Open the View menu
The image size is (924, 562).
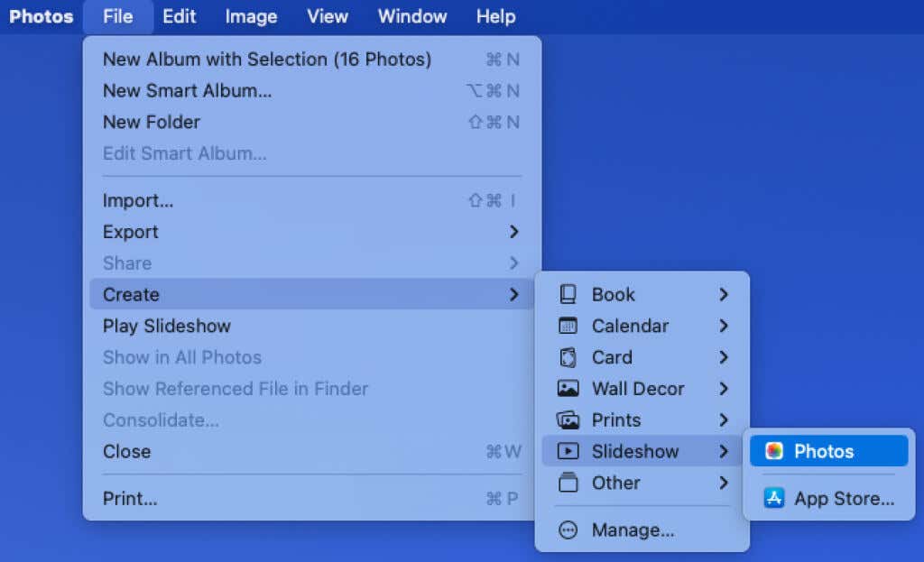click(x=327, y=16)
